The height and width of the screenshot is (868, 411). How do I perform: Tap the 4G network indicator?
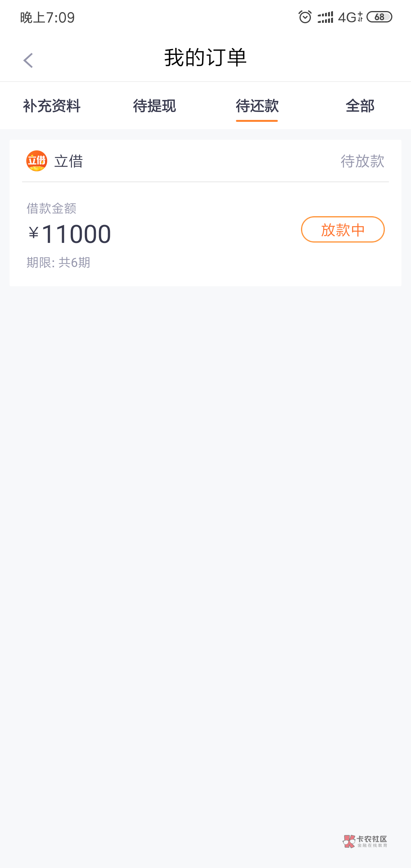[x=350, y=17]
